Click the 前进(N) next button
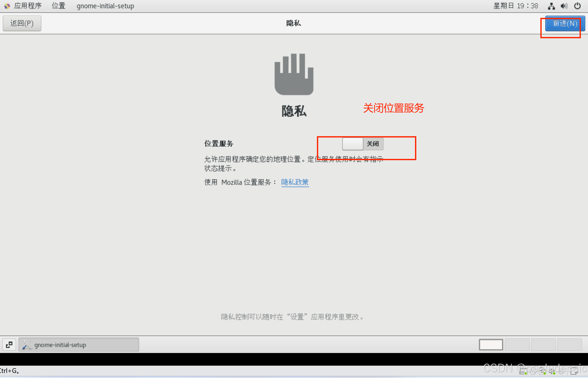The image size is (588, 378). pos(565,23)
